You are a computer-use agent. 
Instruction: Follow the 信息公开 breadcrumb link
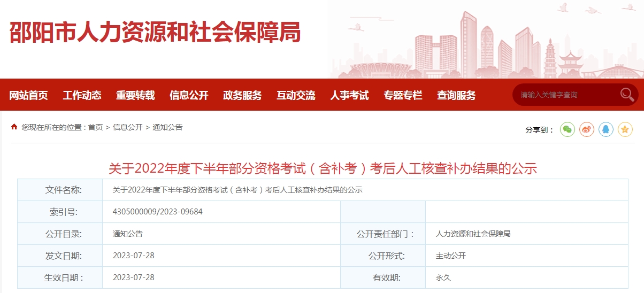(x=128, y=127)
